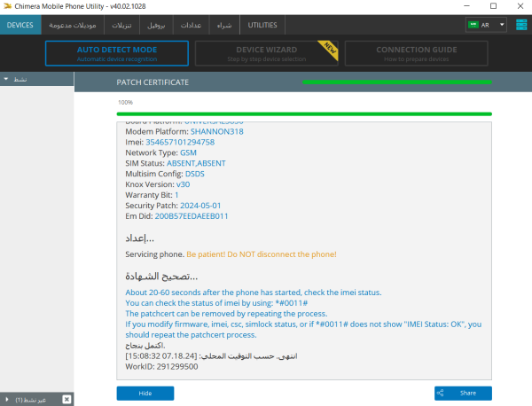This screenshot has height=406, width=532.
Task: Open the CONNECTION GUIDE button
Action: pos(417,53)
